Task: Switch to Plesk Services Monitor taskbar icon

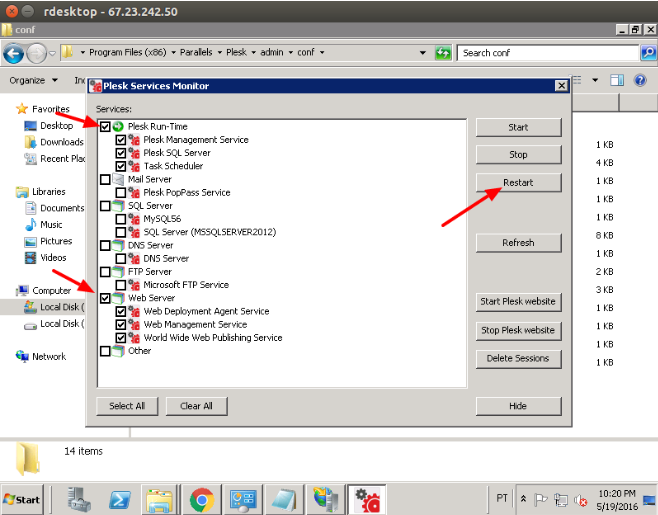Action: pos(367,499)
